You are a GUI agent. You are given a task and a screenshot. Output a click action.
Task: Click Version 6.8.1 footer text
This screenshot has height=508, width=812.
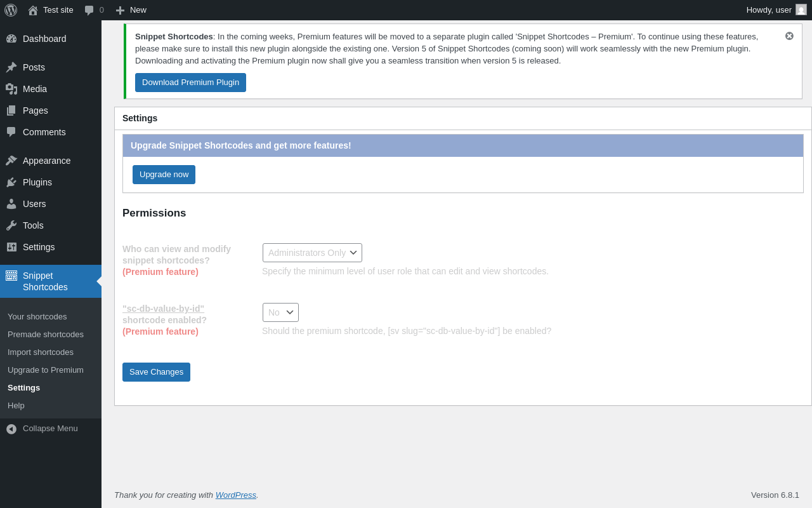point(775,495)
